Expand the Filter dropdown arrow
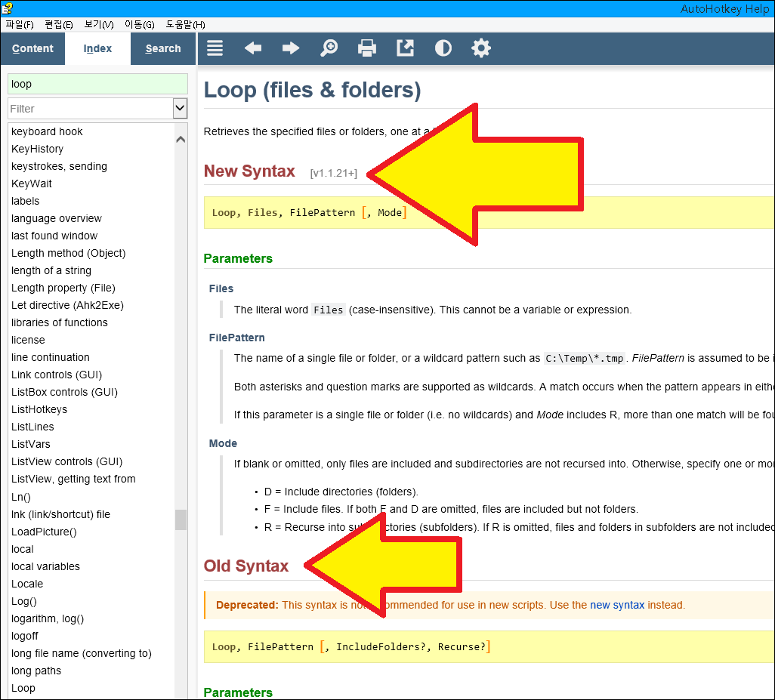Image resolution: width=775 pixels, height=700 pixels. tap(181, 108)
